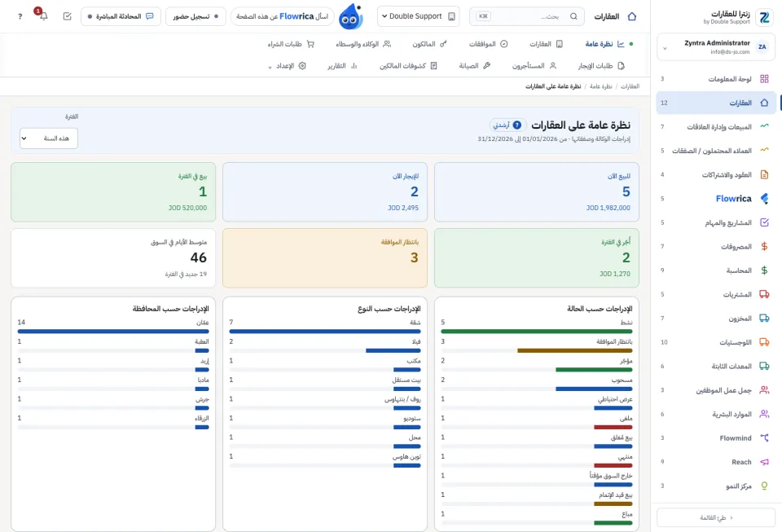Screen dimensions: 782x532
Task: Click the green نشط status bar
Action: click(x=537, y=331)
